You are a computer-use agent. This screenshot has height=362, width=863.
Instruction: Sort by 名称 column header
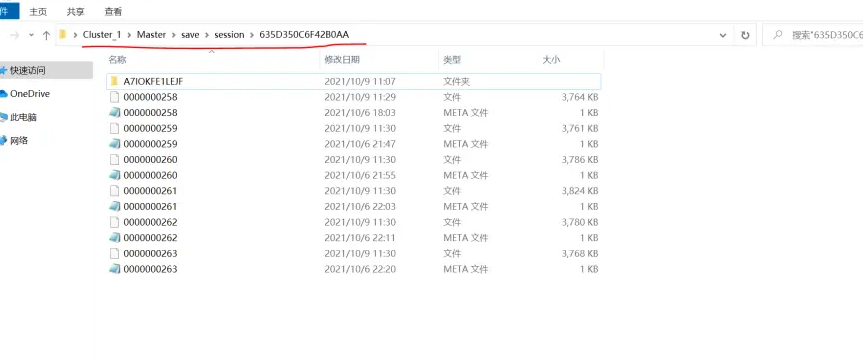pyautogui.click(x=117, y=59)
